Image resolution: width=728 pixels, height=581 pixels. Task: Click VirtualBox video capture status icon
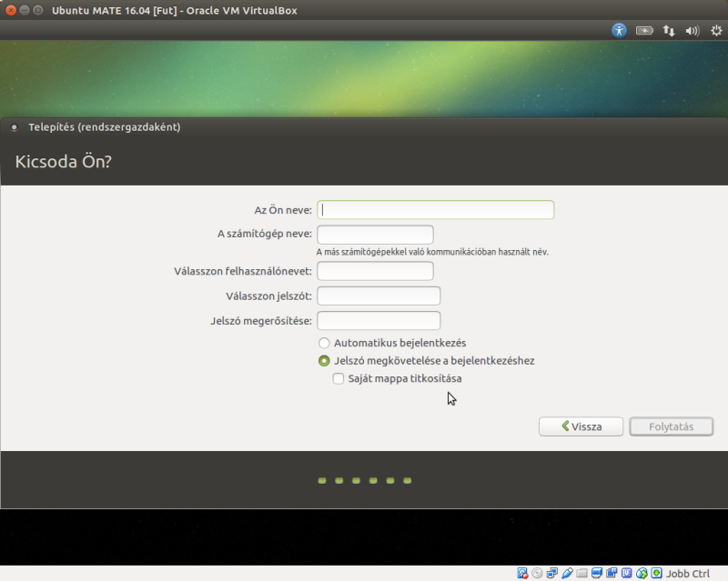(612, 573)
